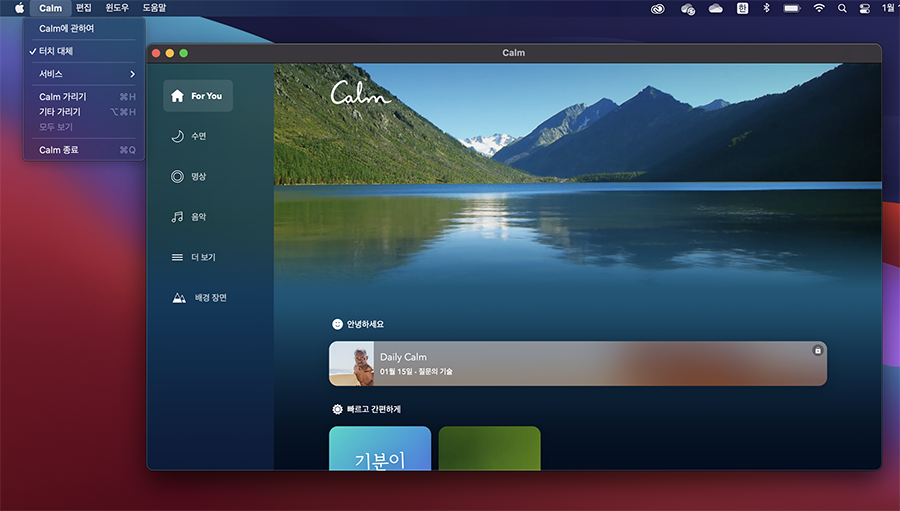
Task: Choose 기타 가리기 menu entry
Action: point(84,111)
